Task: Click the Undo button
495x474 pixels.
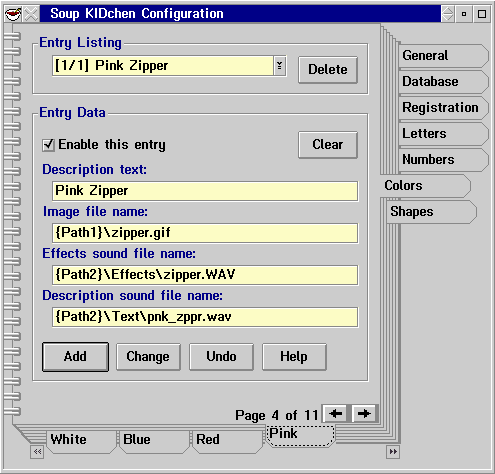Action: tap(221, 357)
